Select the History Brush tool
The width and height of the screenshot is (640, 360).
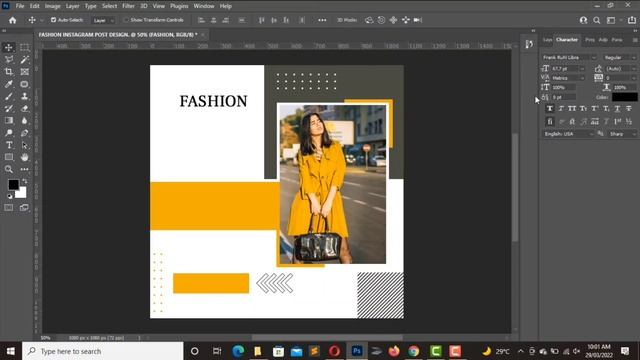coord(9,109)
